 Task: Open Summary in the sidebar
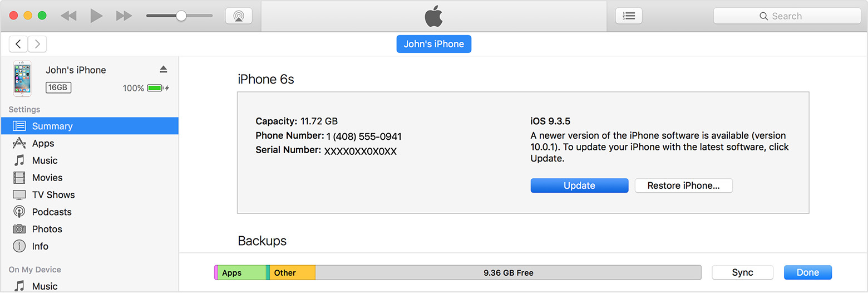90,126
